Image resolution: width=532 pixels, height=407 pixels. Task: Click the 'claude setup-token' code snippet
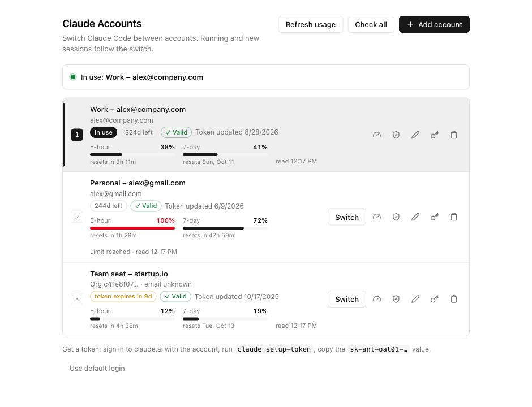point(274,349)
